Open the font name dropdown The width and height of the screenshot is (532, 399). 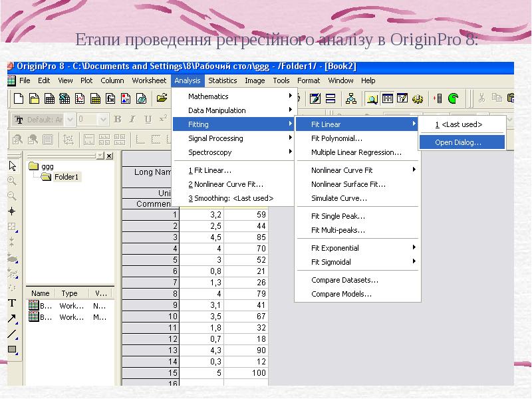70,120
